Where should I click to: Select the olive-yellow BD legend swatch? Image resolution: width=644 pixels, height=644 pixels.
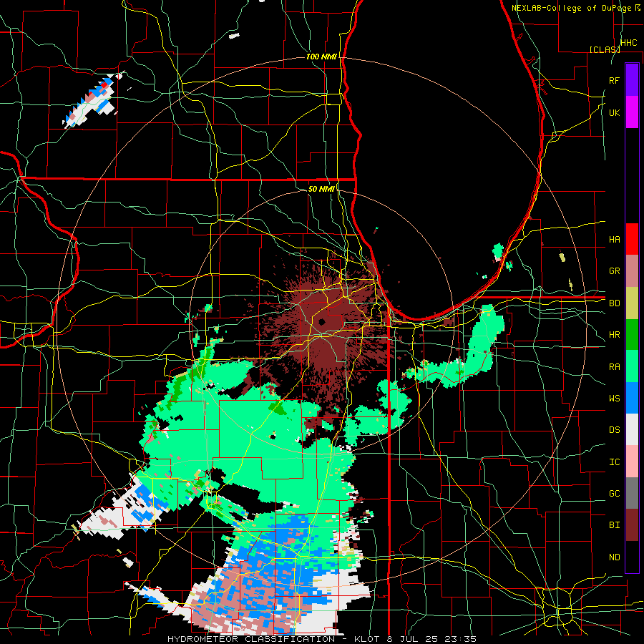pos(632,303)
